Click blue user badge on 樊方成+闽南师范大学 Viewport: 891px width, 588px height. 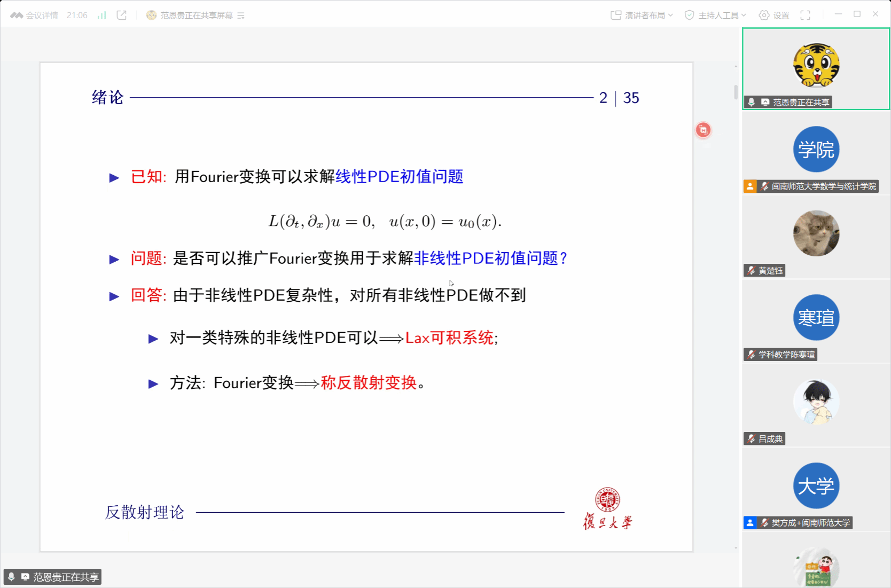[x=750, y=523]
